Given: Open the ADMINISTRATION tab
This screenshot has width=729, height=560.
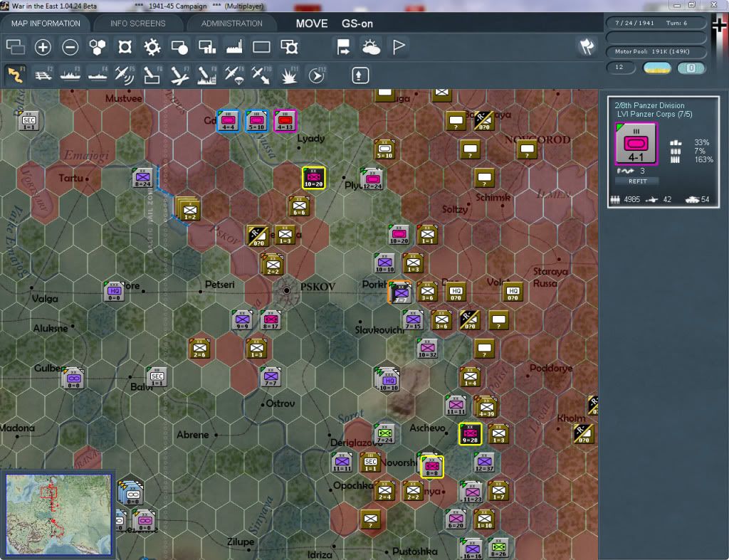Looking at the screenshot, I should point(231,23).
